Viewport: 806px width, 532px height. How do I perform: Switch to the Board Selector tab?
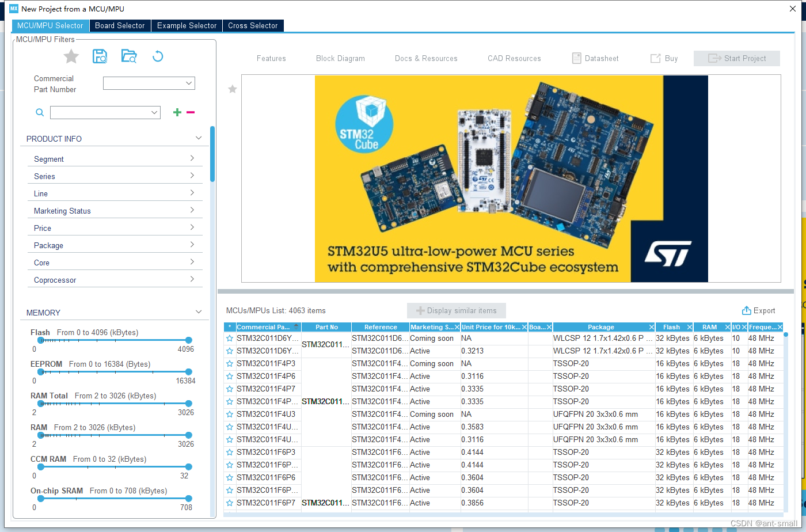point(120,25)
